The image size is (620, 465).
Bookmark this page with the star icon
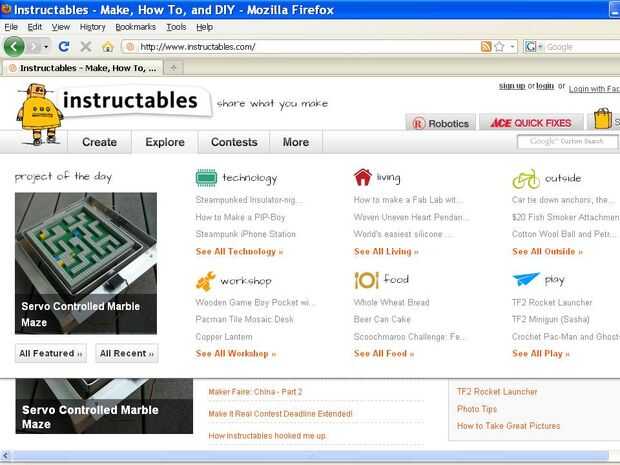click(x=499, y=47)
